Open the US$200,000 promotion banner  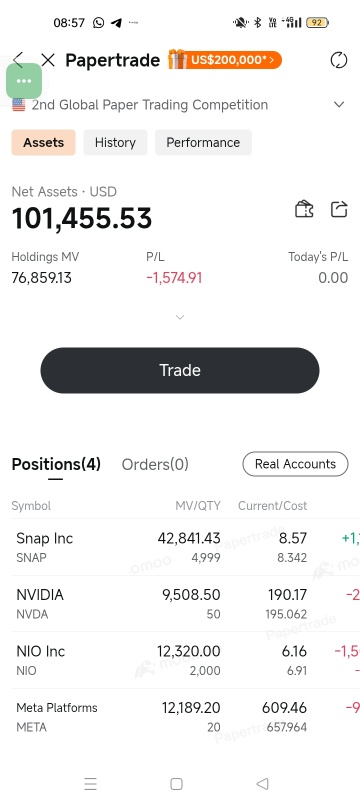(x=230, y=60)
